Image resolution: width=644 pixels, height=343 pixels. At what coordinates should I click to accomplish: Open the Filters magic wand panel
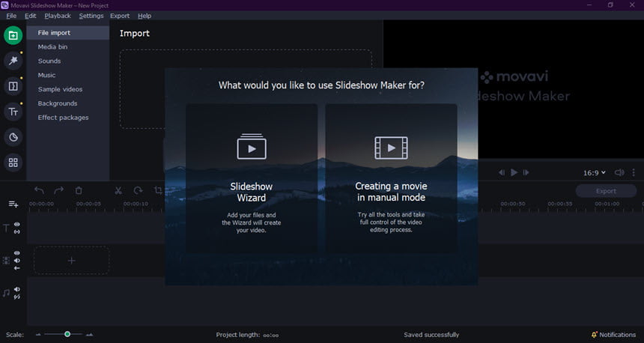pyautogui.click(x=13, y=61)
